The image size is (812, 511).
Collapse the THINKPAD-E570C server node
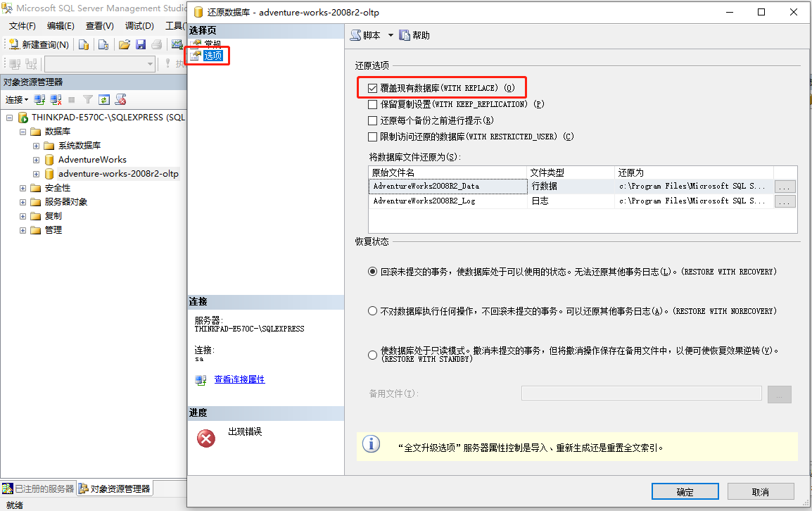click(9, 118)
